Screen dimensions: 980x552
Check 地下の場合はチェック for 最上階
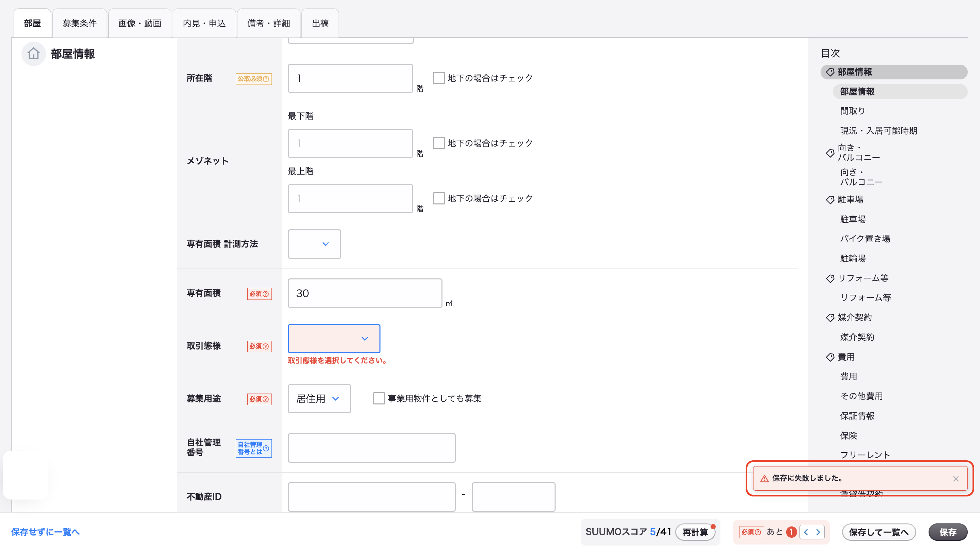pyautogui.click(x=439, y=198)
